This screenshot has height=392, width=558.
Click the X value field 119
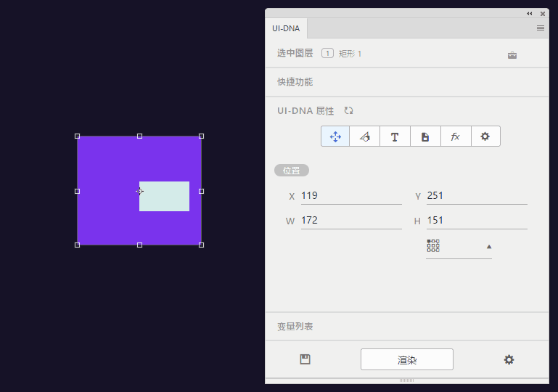tap(351, 196)
